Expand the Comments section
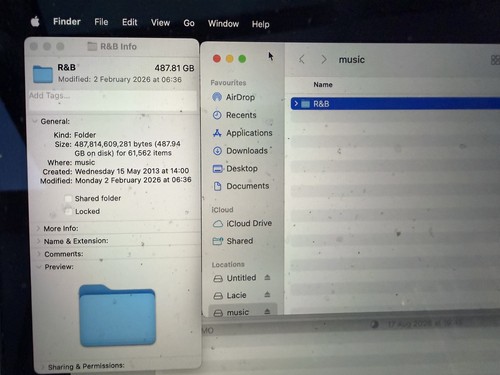 pos(39,254)
